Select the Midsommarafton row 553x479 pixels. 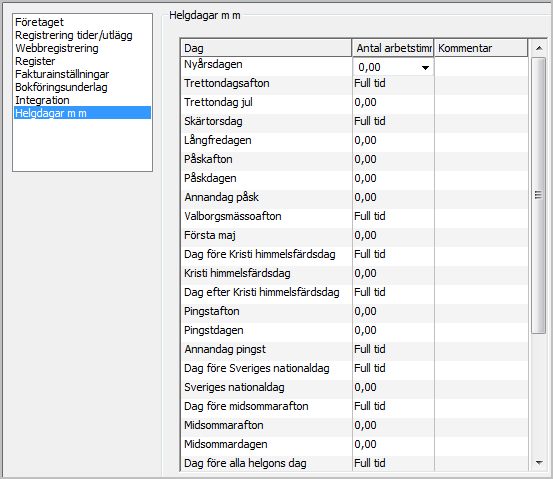[354, 425]
